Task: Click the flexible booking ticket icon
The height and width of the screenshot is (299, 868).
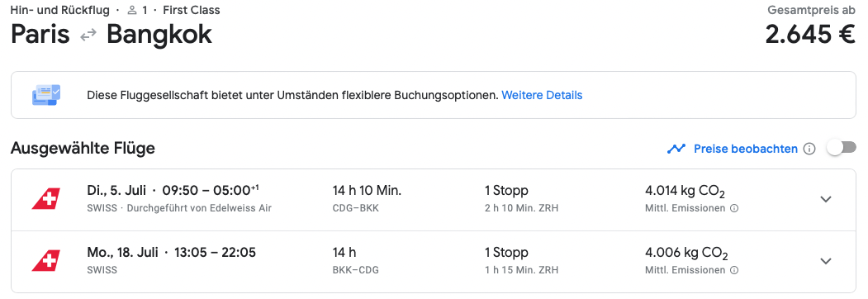Action: coord(46,95)
